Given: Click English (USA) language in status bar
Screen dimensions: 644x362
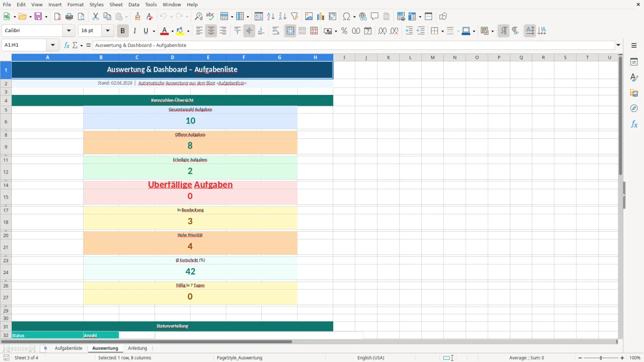Looking at the screenshot, I should 371,358.
